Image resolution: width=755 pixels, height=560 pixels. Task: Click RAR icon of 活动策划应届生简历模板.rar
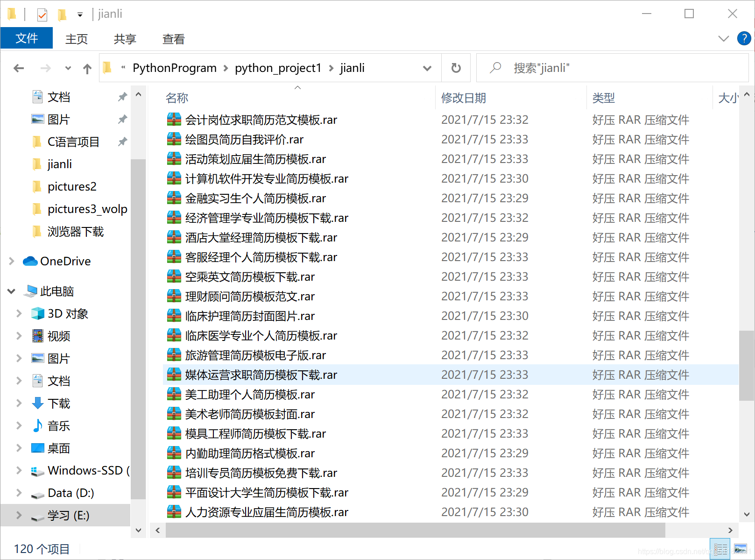(x=174, y=159)
